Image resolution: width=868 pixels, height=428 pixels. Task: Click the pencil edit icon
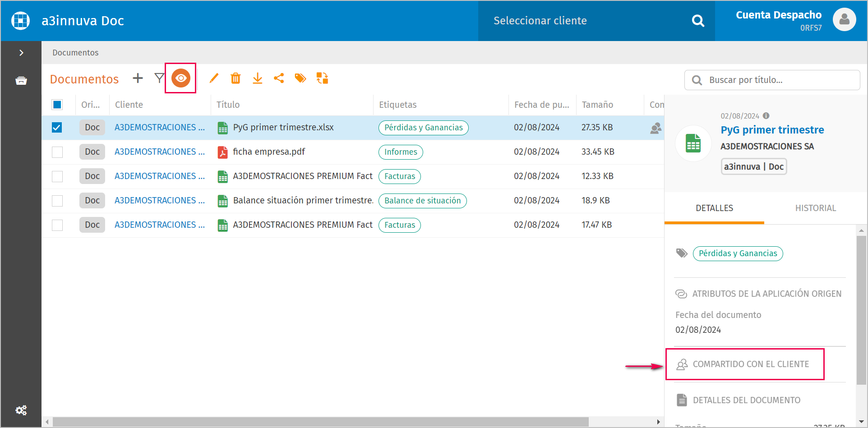tap(214, 78)
